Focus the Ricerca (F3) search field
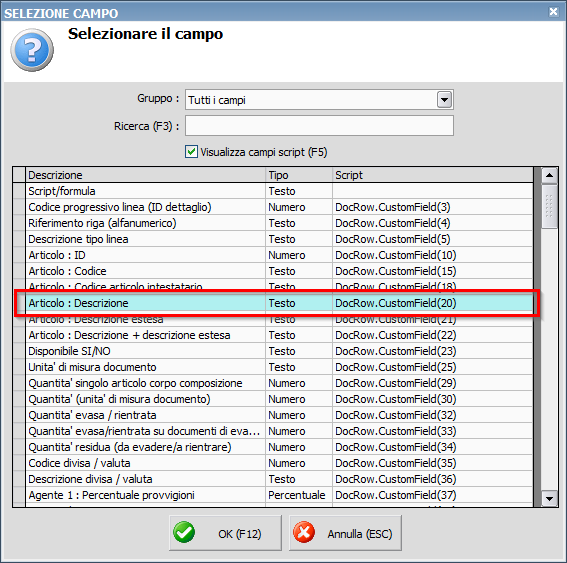Image resolution: width=567 pixels, height=563 pixels. click(x=319, y=125)
